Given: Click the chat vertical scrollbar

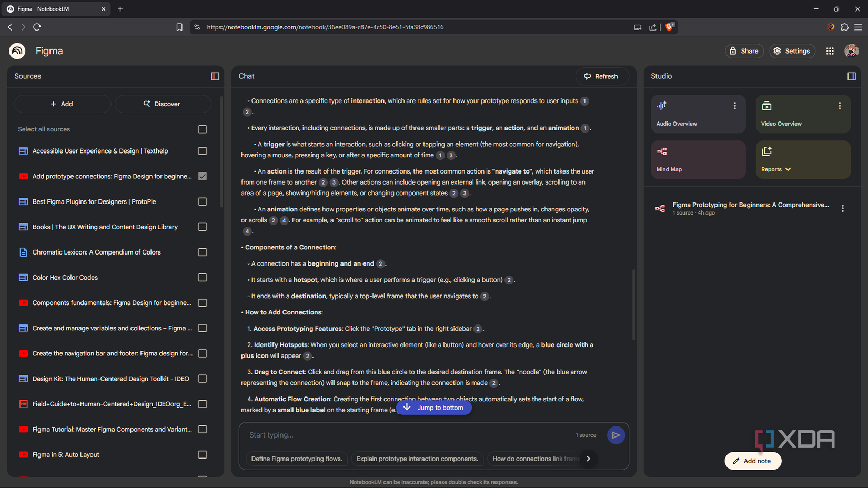Looking at the screenshot, I should pos(633,305).
